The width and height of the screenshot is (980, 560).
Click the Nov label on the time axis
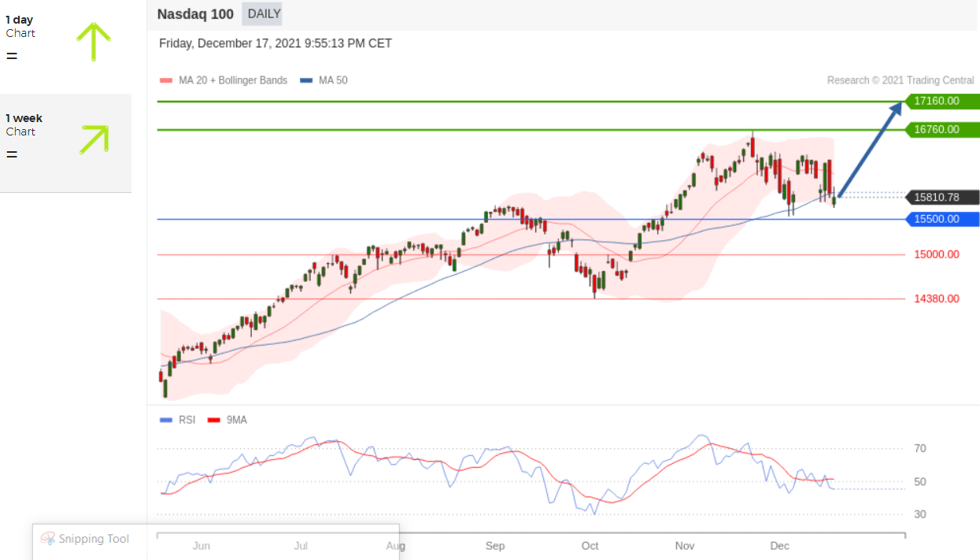685,546
